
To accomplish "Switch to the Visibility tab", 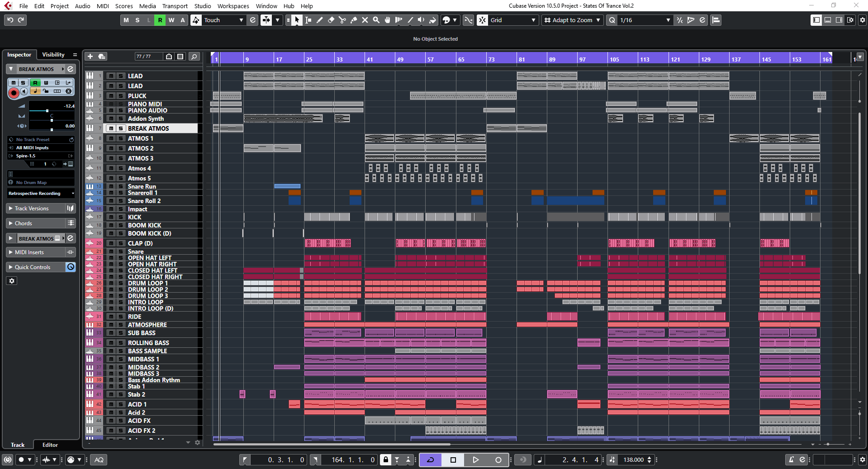I will (53, 54).
